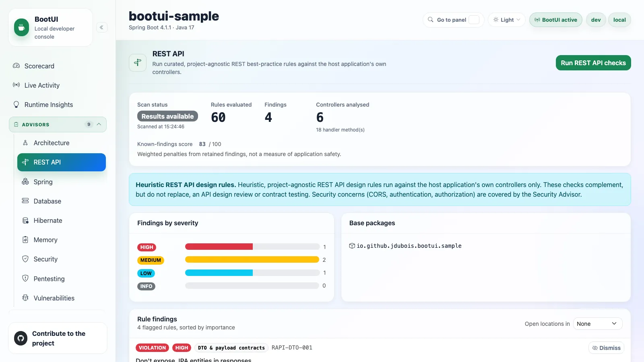The height and width of the screenshot is (362, 644).
Task: Click the package cube icon beside io.github.jdubois.bootui.sample
Action: (x=352, y=246)
